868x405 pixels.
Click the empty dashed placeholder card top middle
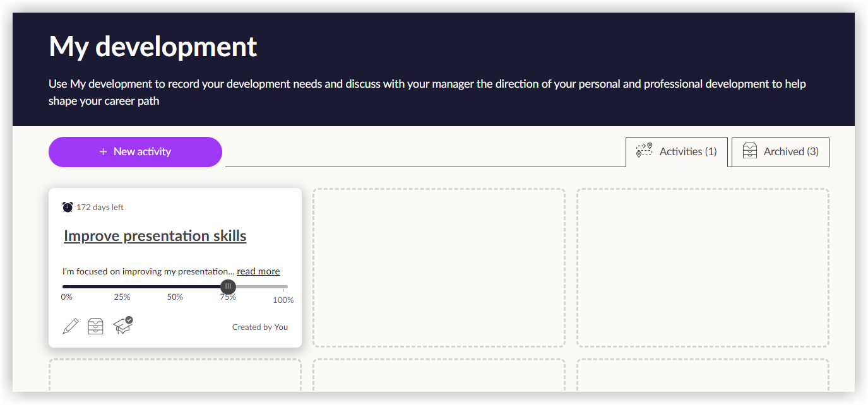point(439,267)
